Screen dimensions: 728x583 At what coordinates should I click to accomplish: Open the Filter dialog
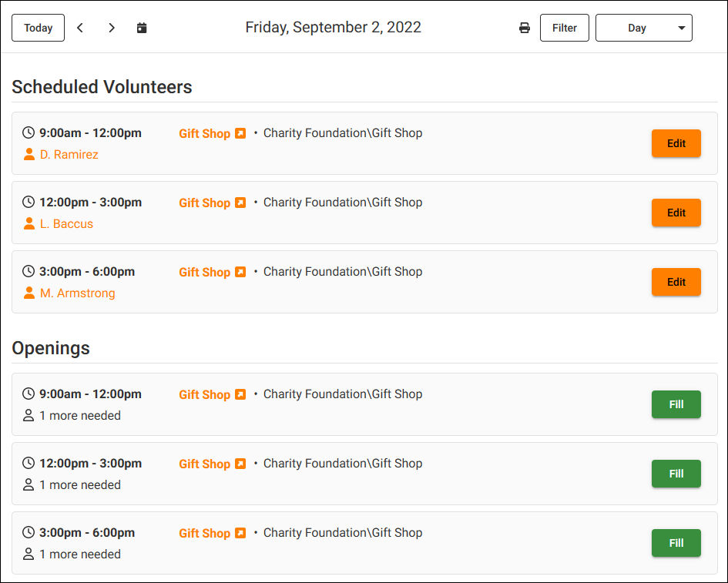click(x=564, y=27)
